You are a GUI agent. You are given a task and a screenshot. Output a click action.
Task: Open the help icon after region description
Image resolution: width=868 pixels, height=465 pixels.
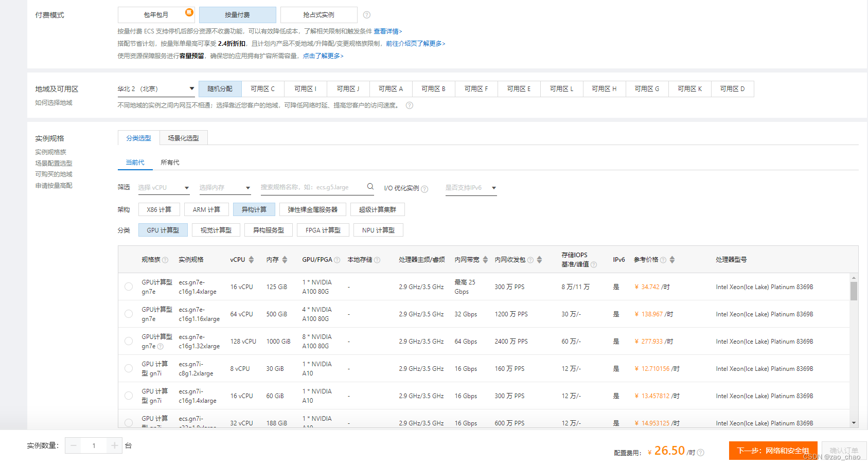(x=410, y=105)
